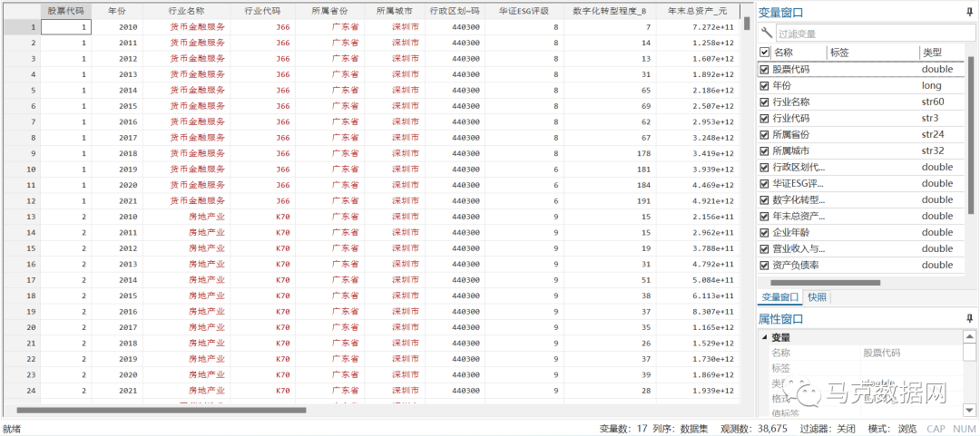Click 房地产业 cell in row 13
This screenshot has height=436, width=980.
tap(186, 217)
